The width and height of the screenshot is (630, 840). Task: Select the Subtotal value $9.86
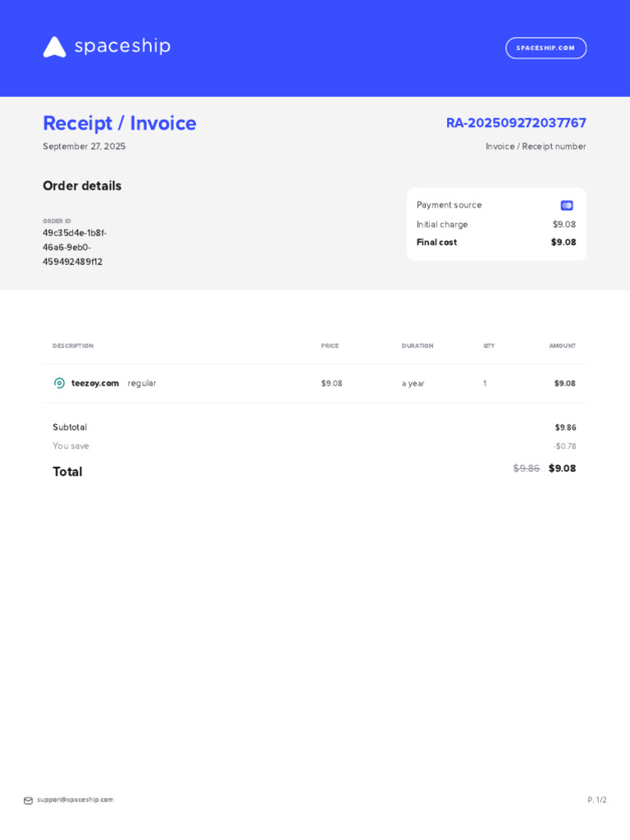(566, 427)
